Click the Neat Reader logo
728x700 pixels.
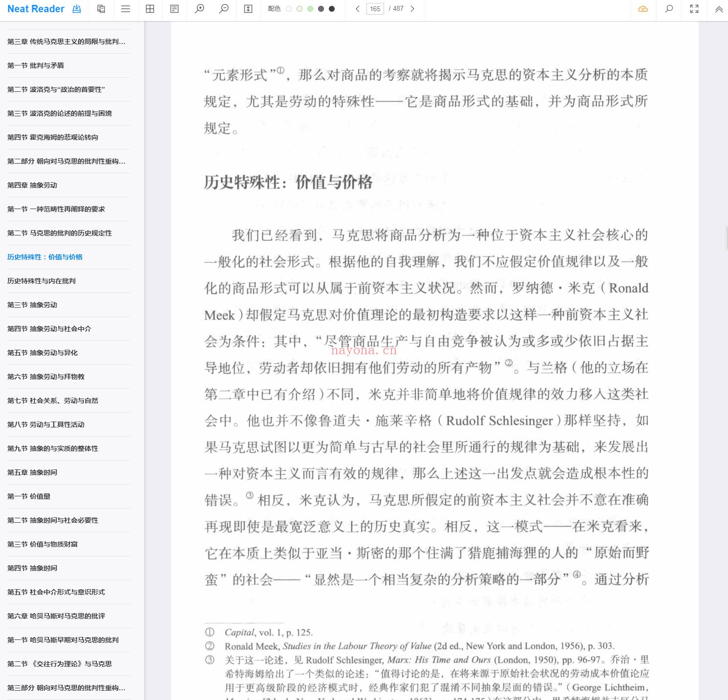36,9
